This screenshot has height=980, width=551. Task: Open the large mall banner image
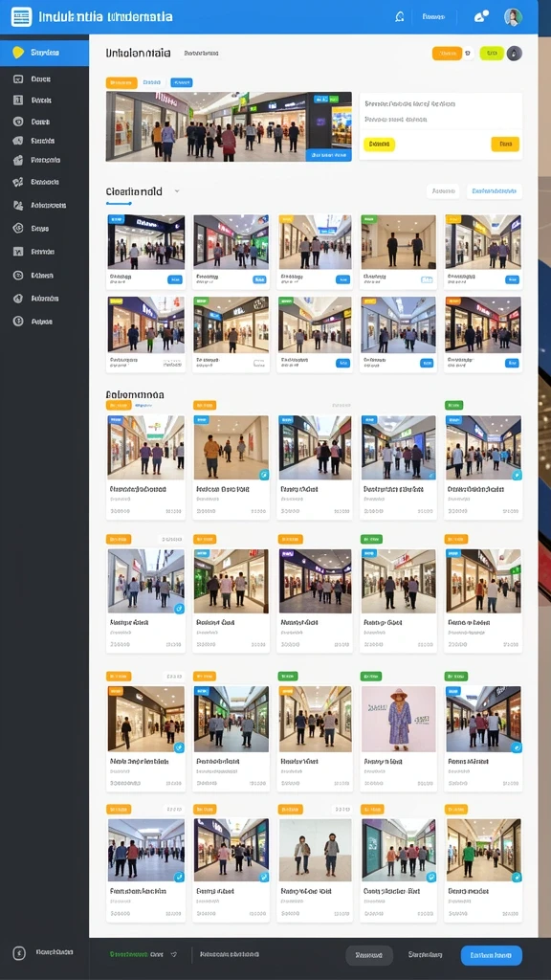(229, 127)
